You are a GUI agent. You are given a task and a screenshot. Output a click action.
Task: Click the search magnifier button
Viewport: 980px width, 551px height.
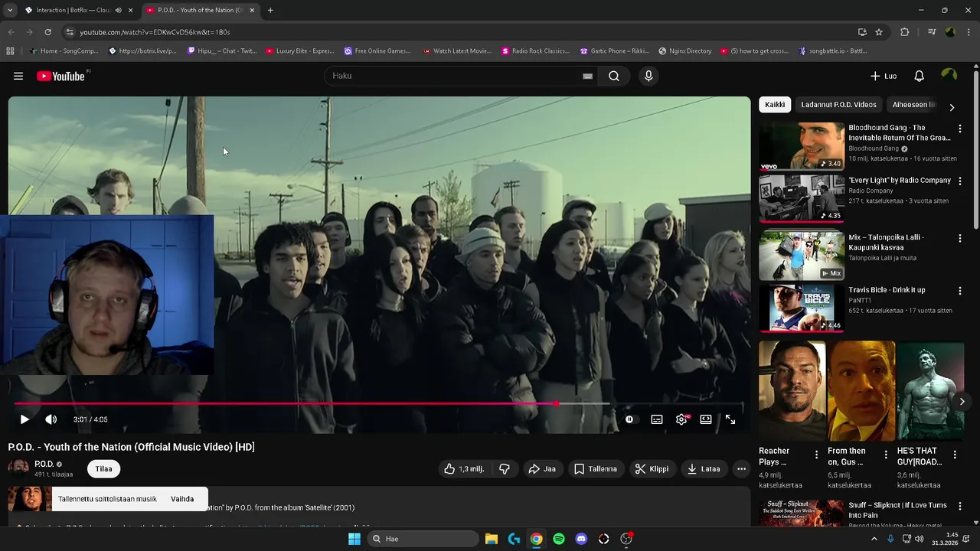[x=614, y=76]
